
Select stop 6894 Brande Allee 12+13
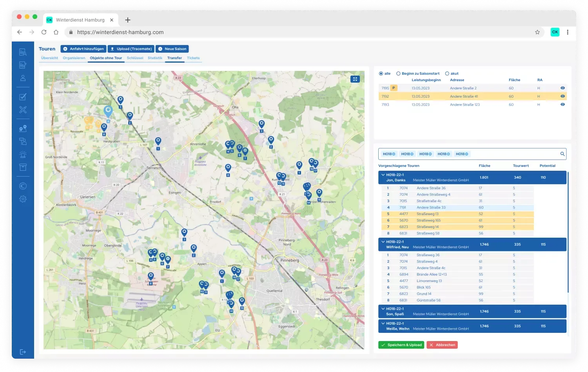click(458, 274)
